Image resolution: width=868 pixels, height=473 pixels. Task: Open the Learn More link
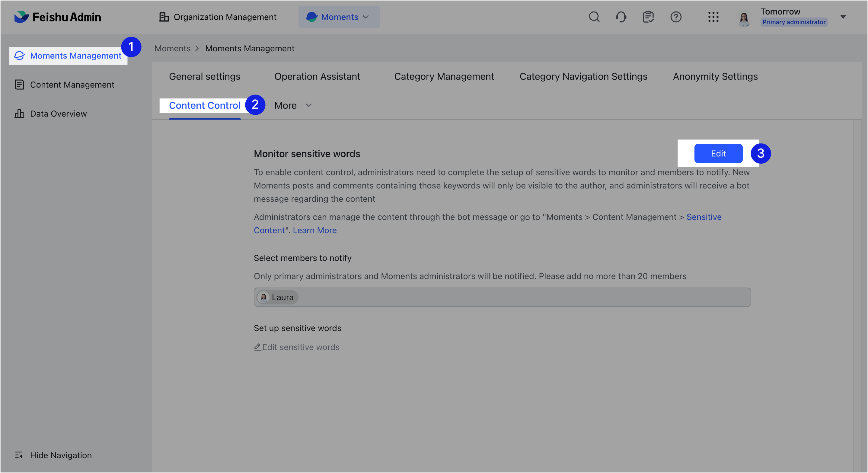[x=315, y=230]
